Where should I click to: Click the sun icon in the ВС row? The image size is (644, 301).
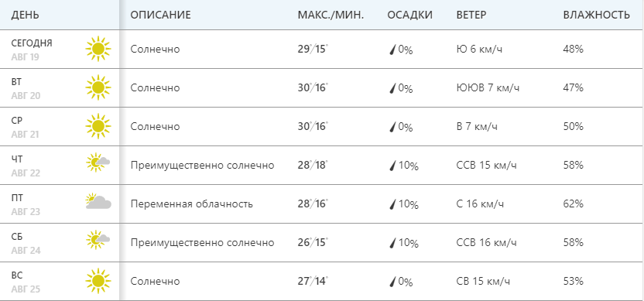(98, 282)
